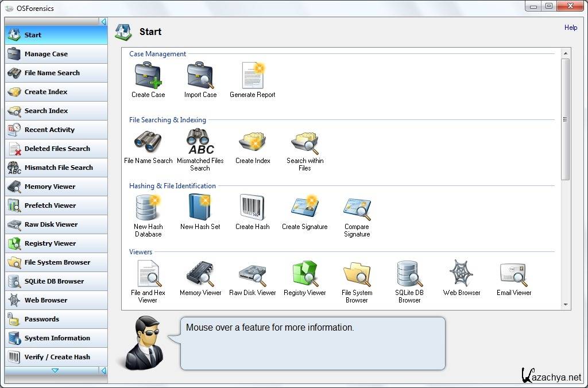The width and height of the screenshot is (588, 388).
Task: Select the Create Hash barcode icon
Action: [x=252, y=208]
